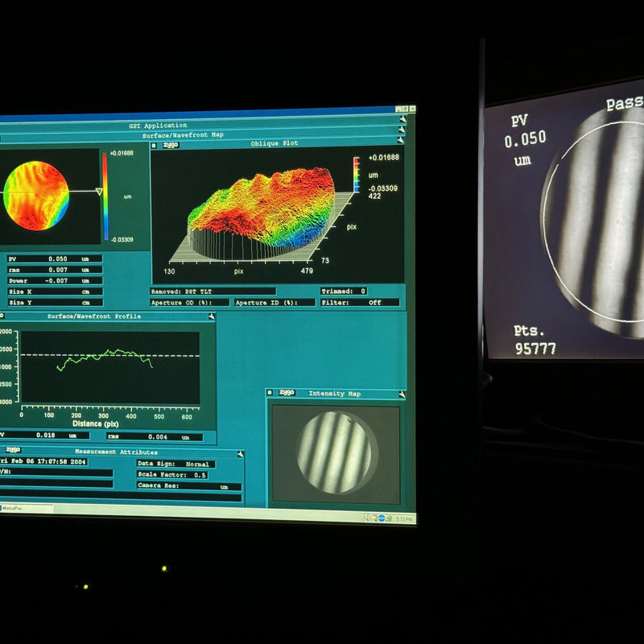Click the live fringe view on right monitor
Screen dimensions: 644x644
coord(593,222)
